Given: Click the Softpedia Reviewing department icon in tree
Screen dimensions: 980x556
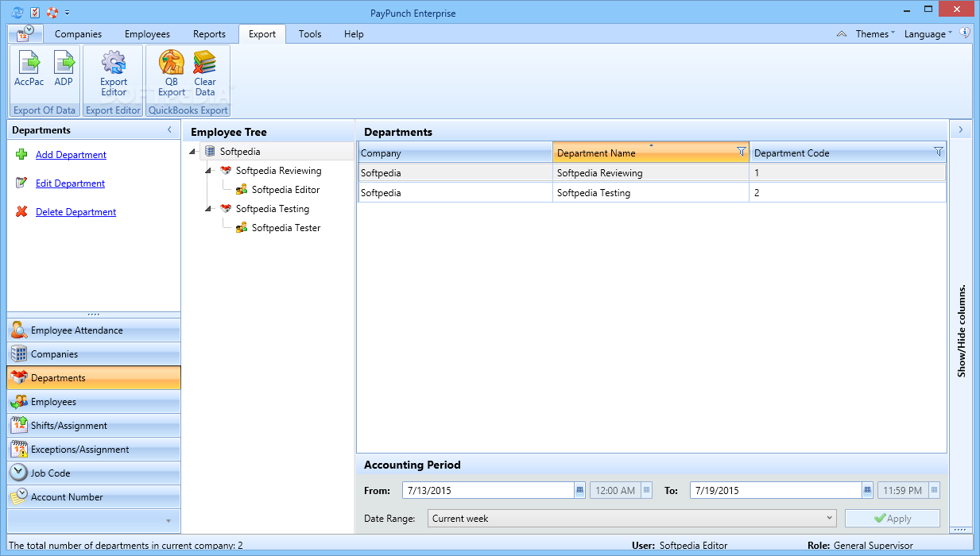Looking at the screenshot, I should 226,170.
